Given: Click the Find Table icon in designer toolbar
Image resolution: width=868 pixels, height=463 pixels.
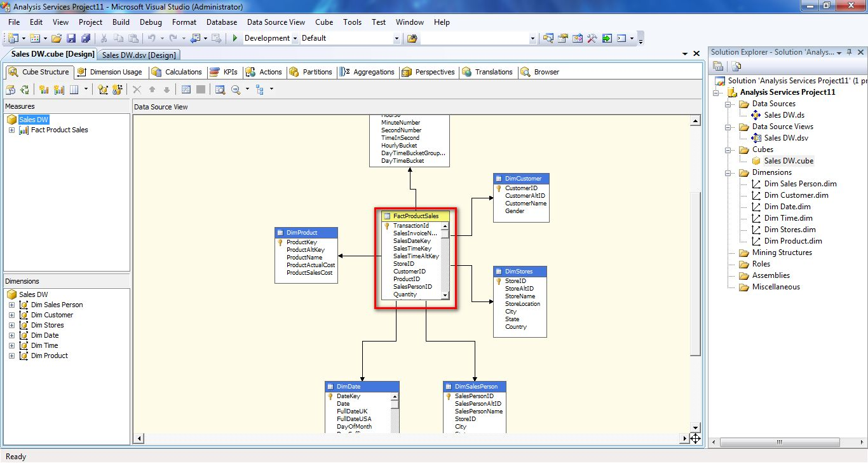Looking at the screenshot, I should point(220,90).
